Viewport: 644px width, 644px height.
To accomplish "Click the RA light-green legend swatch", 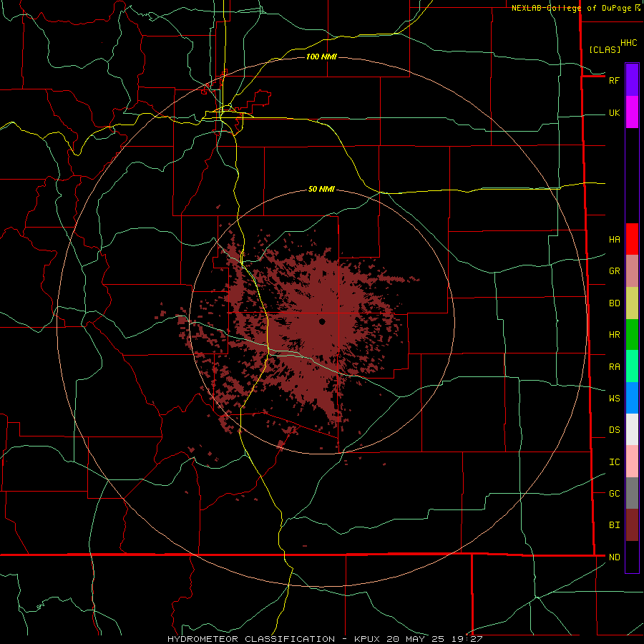I will click(632, 366).
